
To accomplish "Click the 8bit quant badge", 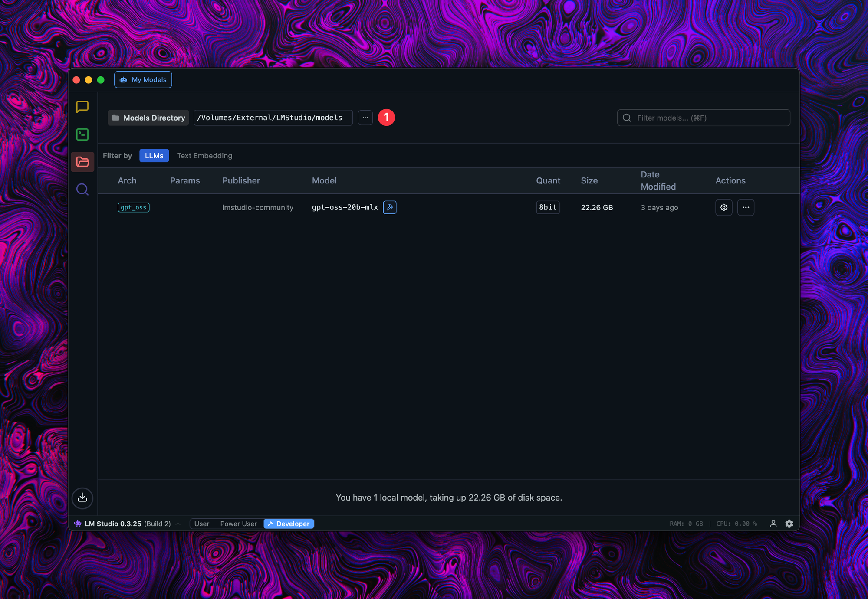I will 548,207.
